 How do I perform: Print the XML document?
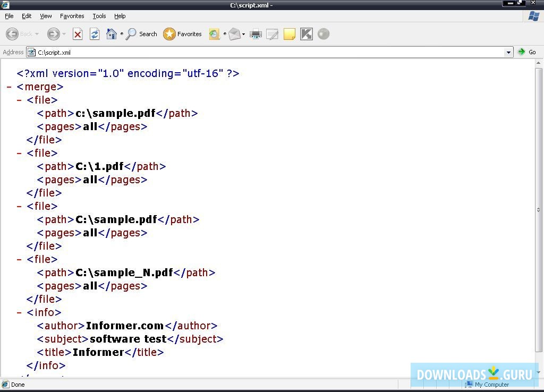[x=256, y=34]
